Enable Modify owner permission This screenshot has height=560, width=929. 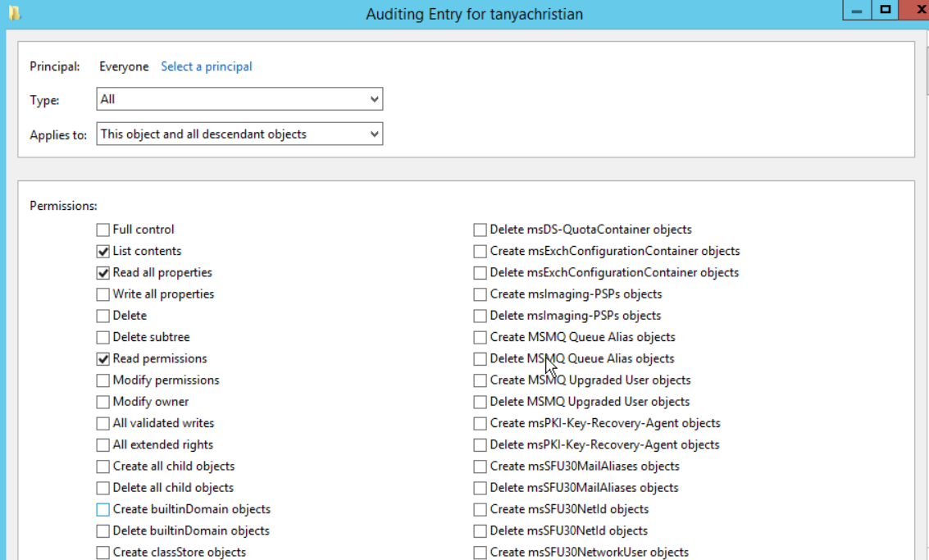coord(103,402)
